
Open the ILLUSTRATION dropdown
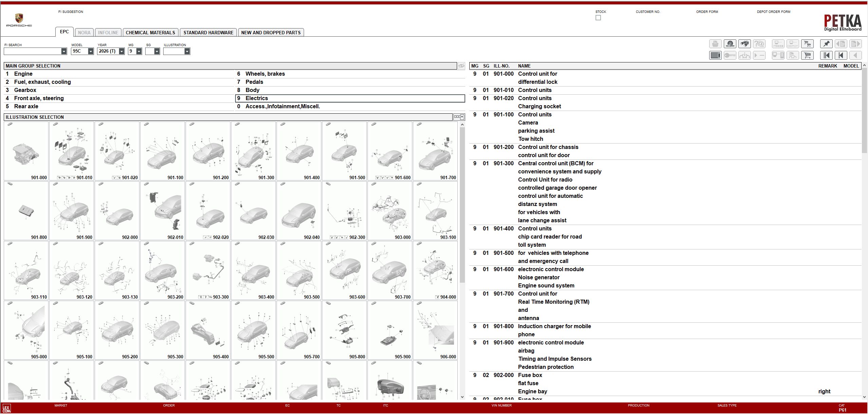click(187, 51)
